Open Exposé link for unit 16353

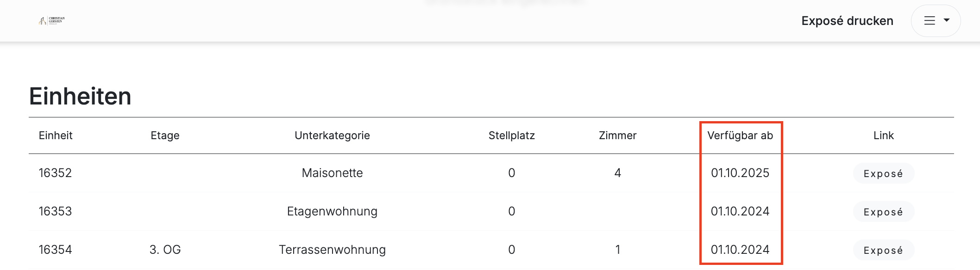[883, 212]
